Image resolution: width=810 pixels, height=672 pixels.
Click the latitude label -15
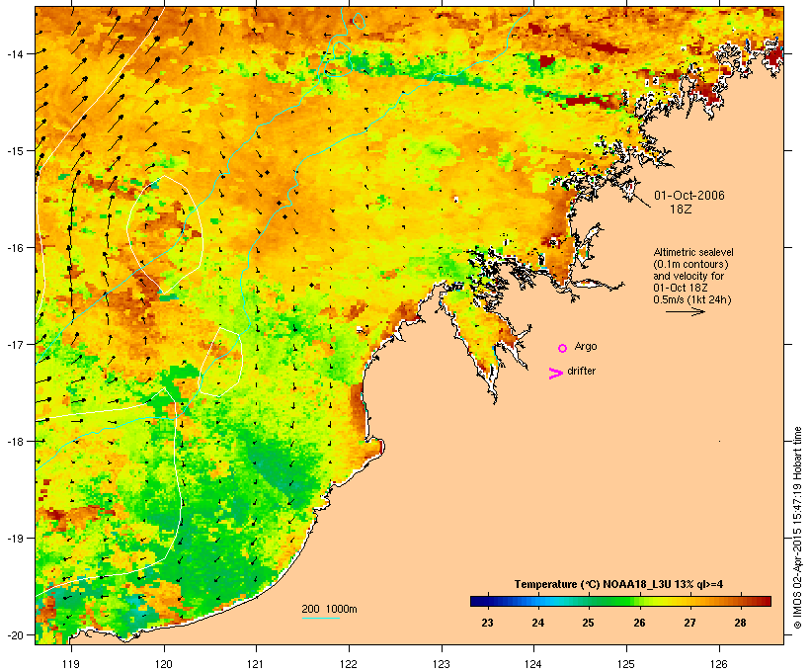pos(14,151)
